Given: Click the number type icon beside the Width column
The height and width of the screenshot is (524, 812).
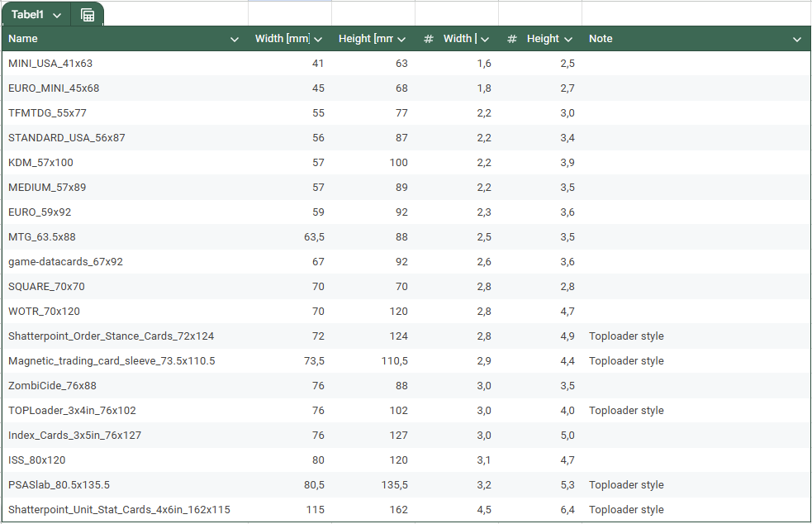Looking at the screenshot, I should tap(428, 39).
